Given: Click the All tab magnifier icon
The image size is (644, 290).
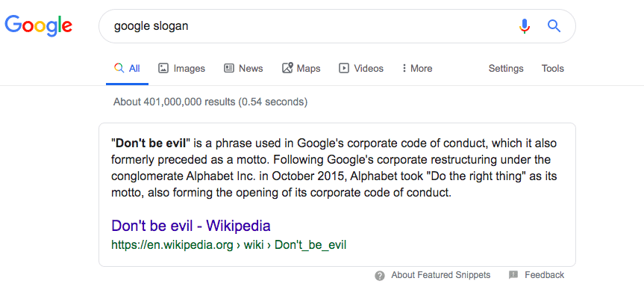Looking at the screenshot, I should 119,68.
